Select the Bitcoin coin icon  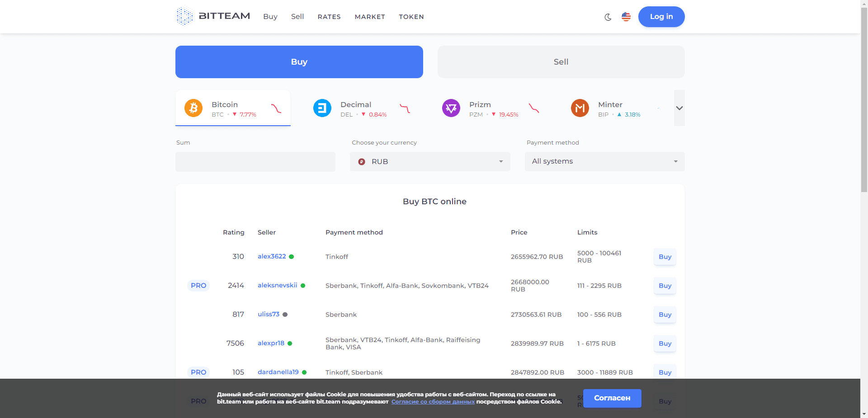pos(193,108)
